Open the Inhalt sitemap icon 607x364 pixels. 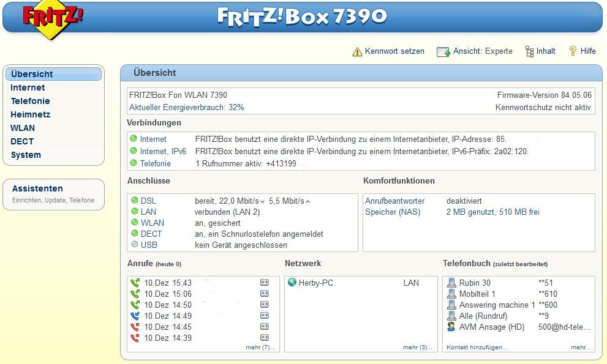[x=529, y=52]
